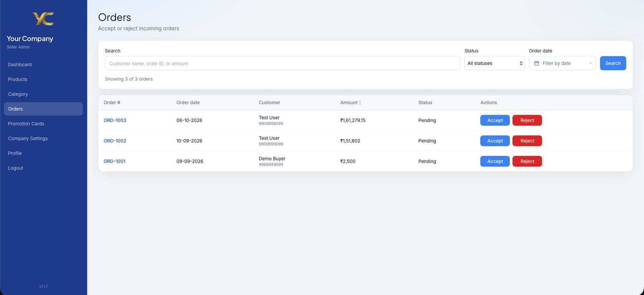This screenshot has height=295, width=644.
Task: Click the Order date column header
Action: [188, 103]
